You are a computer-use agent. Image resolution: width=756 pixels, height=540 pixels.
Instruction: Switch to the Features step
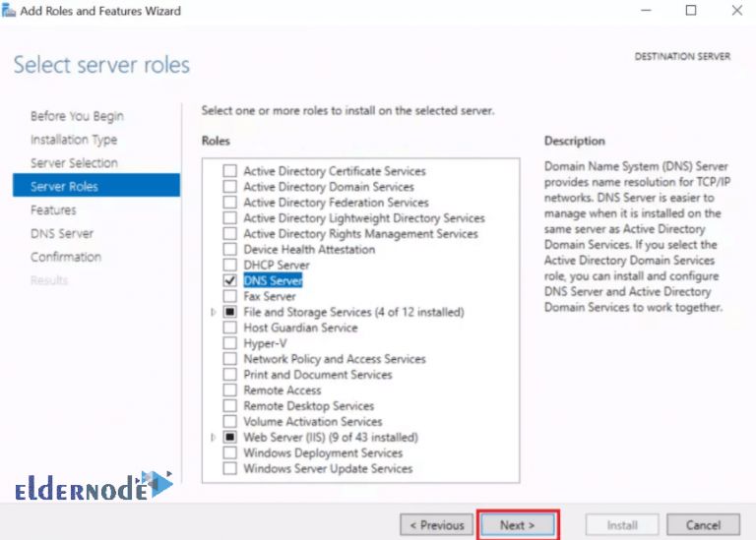pos(53,210)
